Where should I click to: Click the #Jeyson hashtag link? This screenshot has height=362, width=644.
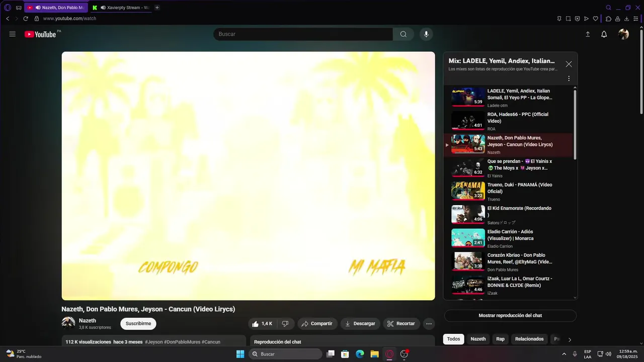(x=154, y=342)
